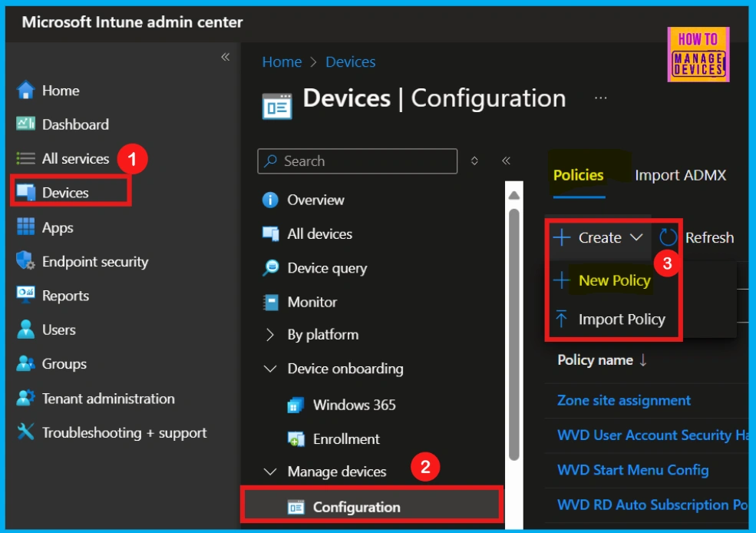This screenshot has width=756, height=533.
Task: Click the Import Policy upload arrow icon
Action: 561,319
